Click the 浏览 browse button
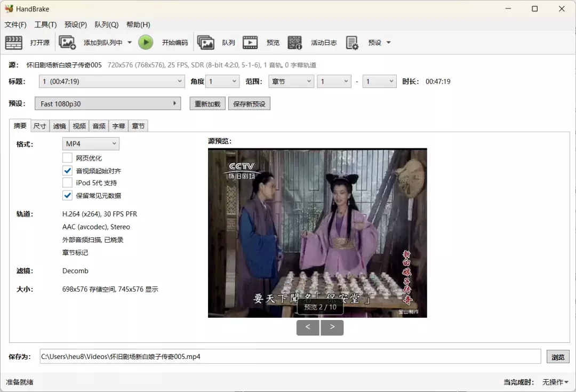 (x=558, y=357)
